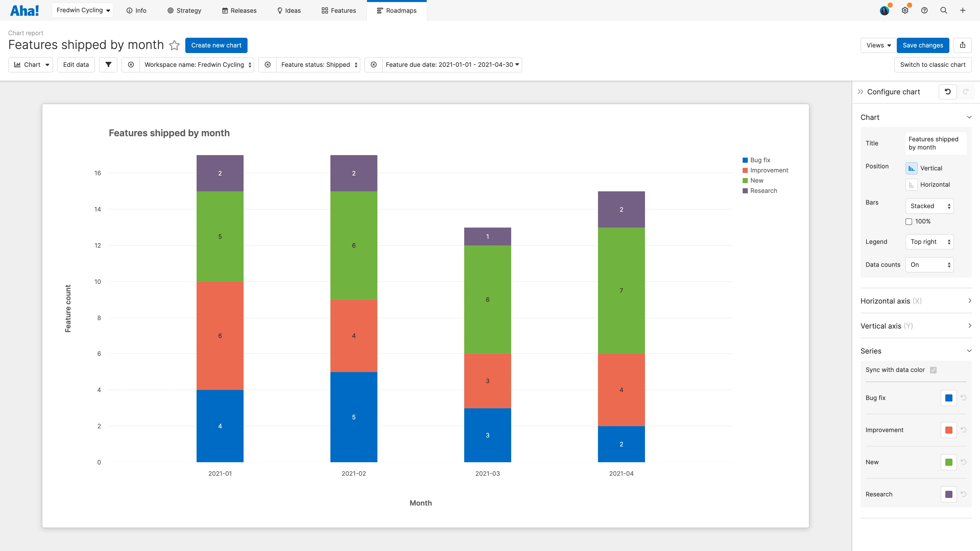Click the filter funnel icon

108,65
